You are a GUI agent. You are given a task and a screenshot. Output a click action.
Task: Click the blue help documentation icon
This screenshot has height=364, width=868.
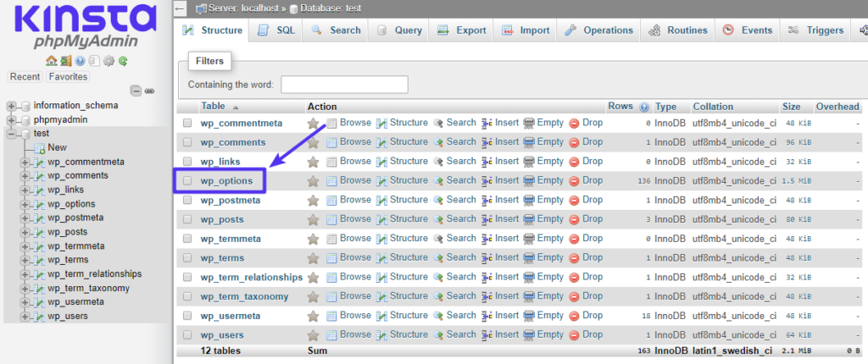click(80, 61)
